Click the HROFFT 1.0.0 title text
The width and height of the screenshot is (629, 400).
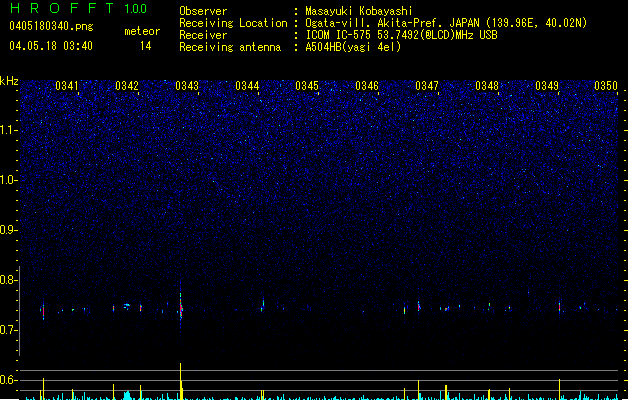pyautogui.click(x=78, y=8)
